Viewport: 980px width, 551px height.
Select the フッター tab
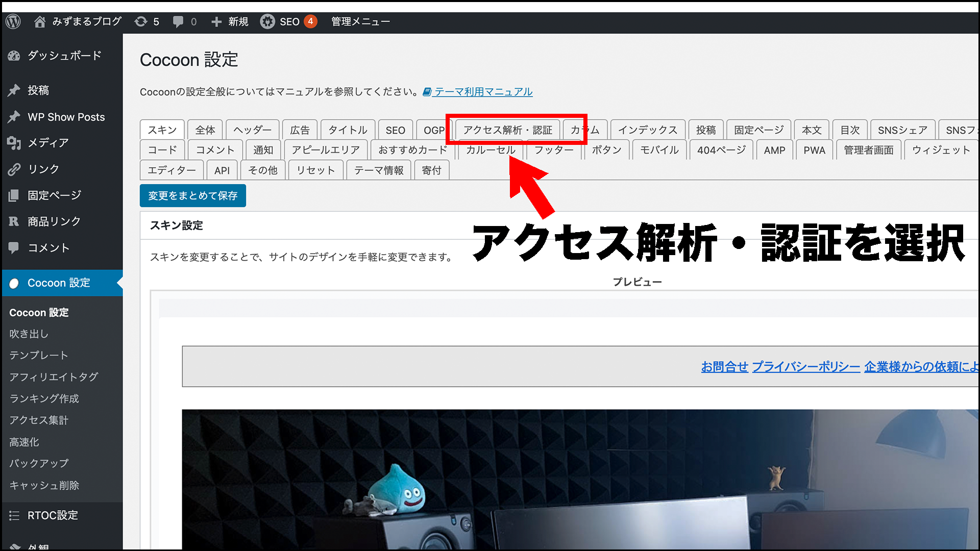pyautogui.click(x=554, y=150)
